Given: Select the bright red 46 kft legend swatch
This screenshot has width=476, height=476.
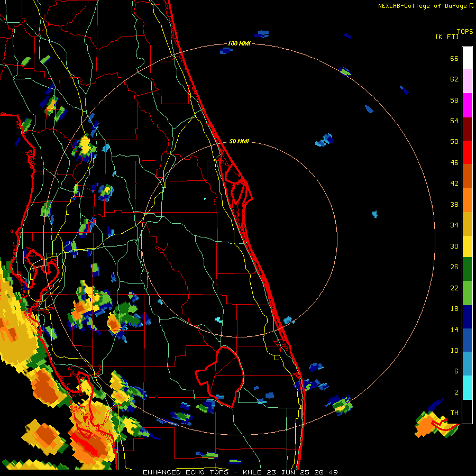Looking at the screenshot, I should (467, 152).
